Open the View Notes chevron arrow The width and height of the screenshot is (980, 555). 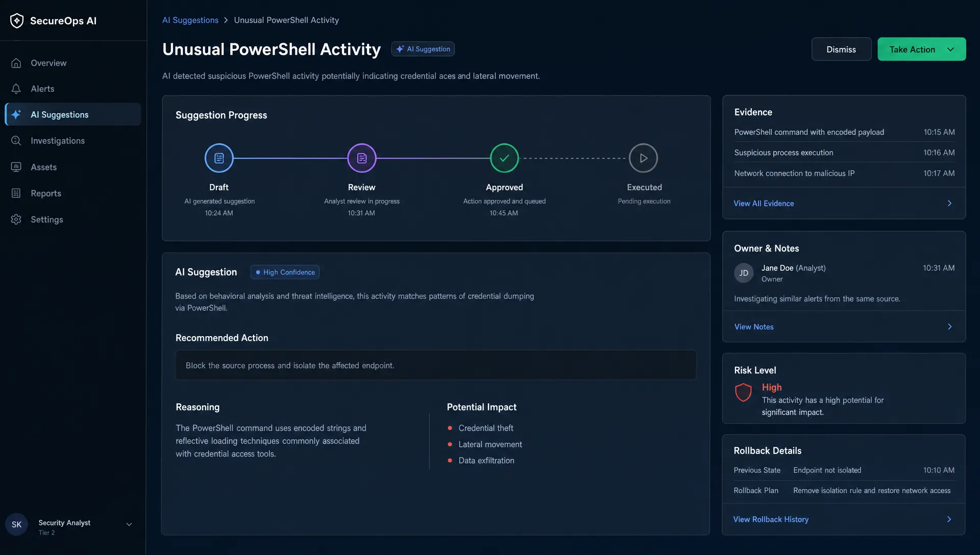950,327
